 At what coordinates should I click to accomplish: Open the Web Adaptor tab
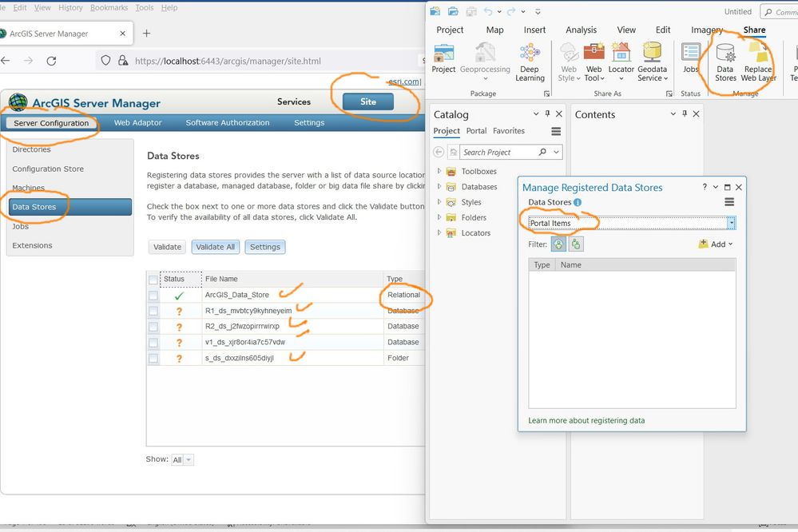[137, 123]
